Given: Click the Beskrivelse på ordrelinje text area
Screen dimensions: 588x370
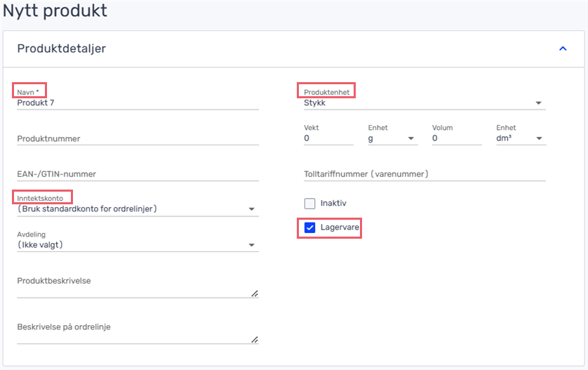Looking at the screenshot, I should (138, 333).
